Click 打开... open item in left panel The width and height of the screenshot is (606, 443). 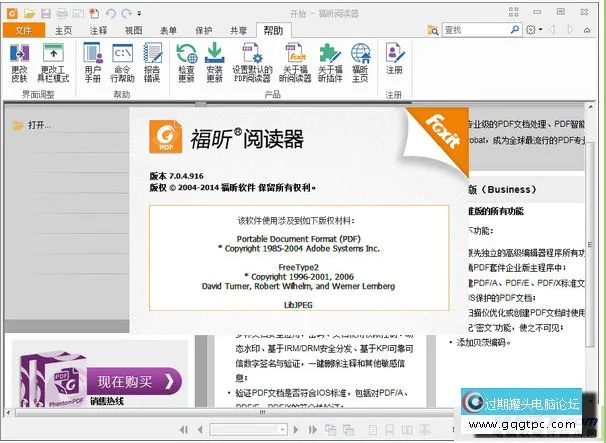(x=32, y=125)
